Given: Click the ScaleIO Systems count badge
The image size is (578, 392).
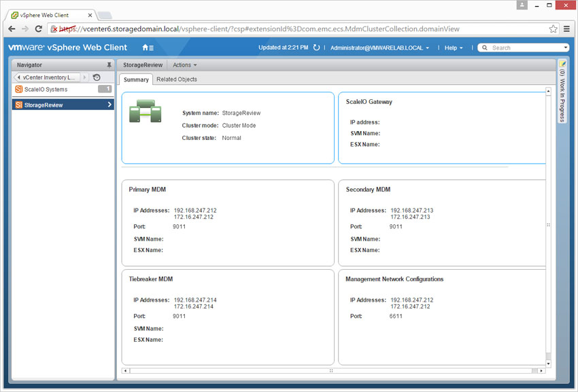Looking at the screenshot, I should pos(105,89).
